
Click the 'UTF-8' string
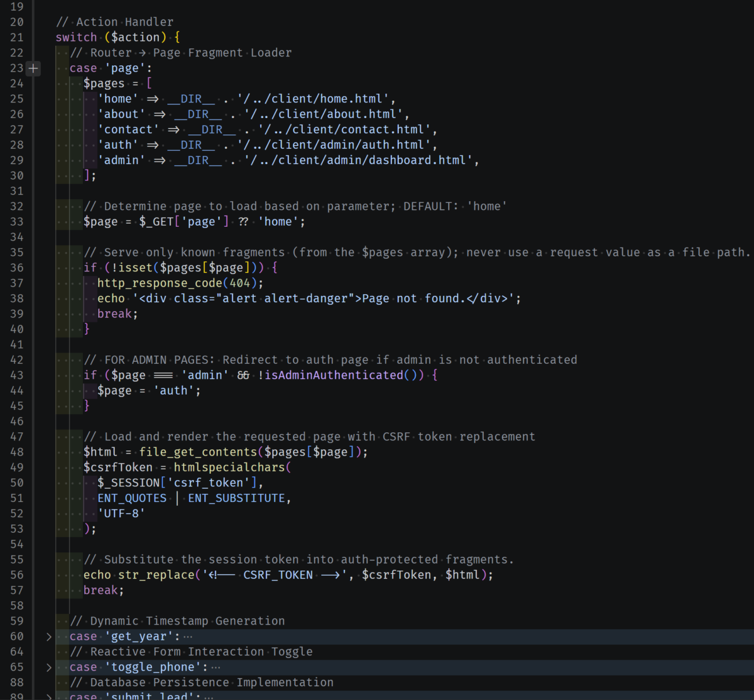pyautogui.click(x=121, y=514)
